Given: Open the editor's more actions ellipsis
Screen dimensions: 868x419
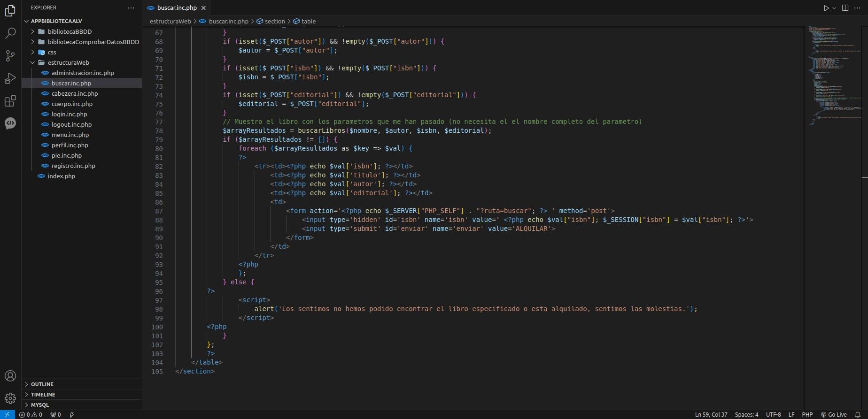Looking at the screenshot, I should point(858,8).
